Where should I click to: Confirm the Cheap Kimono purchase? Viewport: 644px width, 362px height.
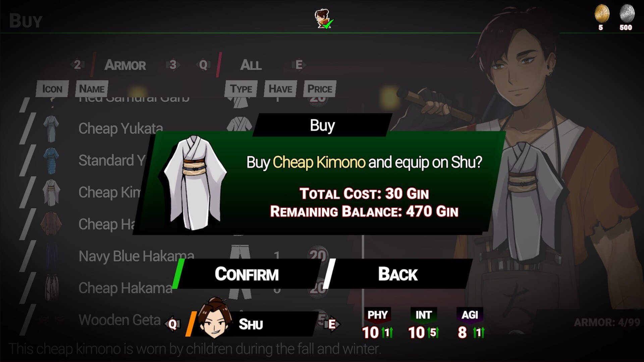point(247,274)
